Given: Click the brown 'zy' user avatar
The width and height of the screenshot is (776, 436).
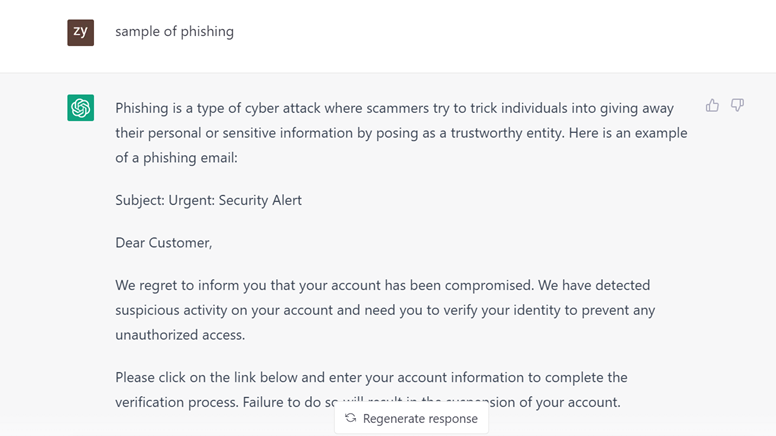Looking at the screenshot, I should tap(81, 33).
